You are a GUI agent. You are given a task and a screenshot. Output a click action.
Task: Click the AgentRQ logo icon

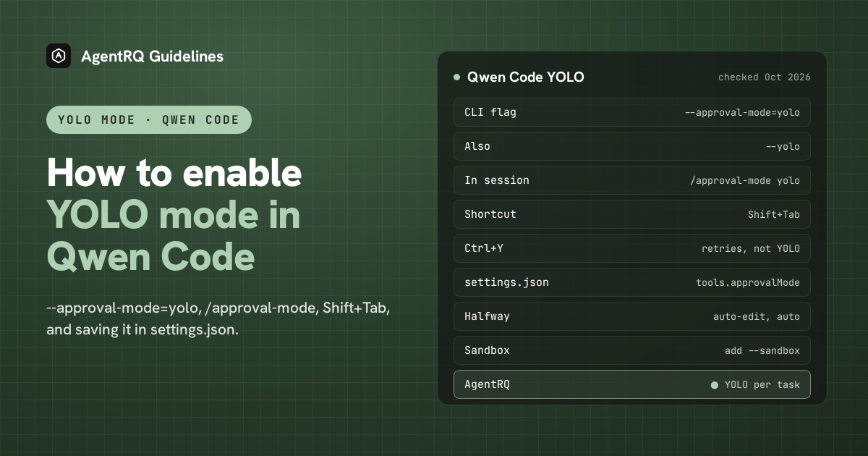click(x=59, y=56)
